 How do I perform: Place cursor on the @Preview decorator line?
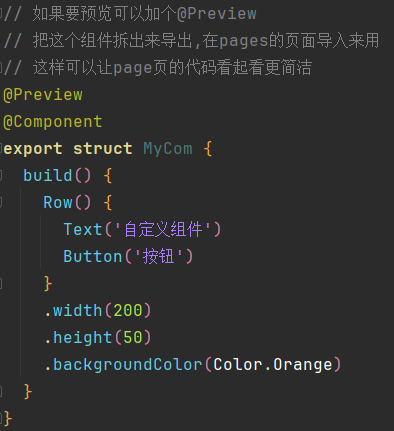click(x=43, y=95)
